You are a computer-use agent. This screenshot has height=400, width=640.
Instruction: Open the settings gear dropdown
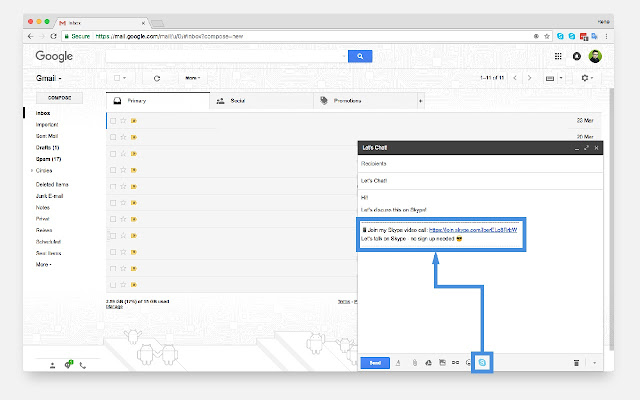click(x=587, y=78)
